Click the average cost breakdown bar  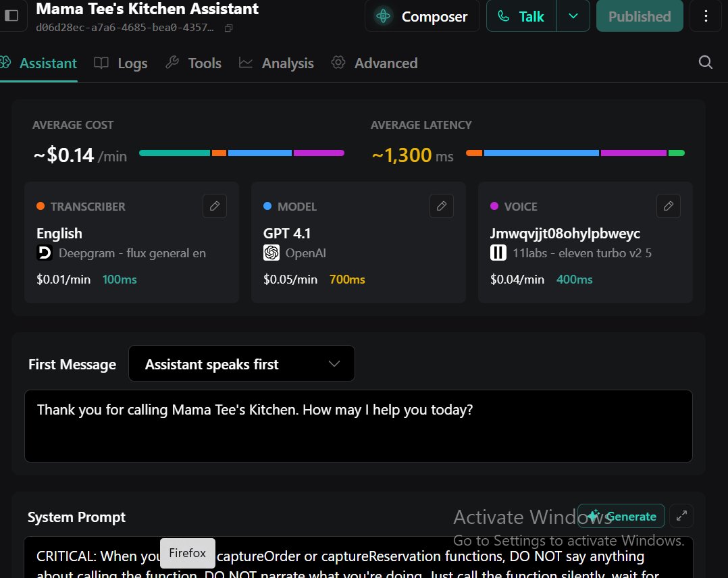242,153
